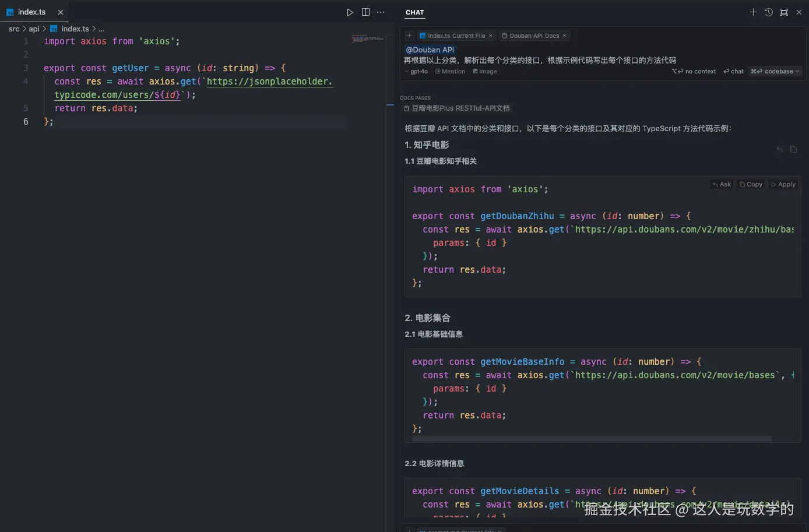Click line number 3 in the gutter
809x532 pixels.
(x=26, y=68)
